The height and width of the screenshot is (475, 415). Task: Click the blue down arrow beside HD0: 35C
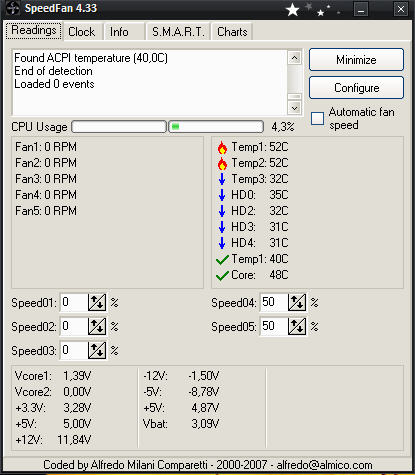pos(222,195)
